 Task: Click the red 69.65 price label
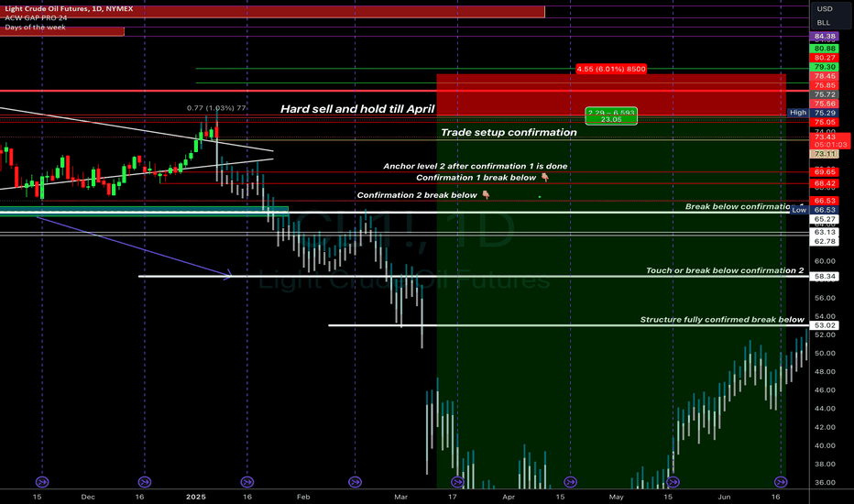825,171
